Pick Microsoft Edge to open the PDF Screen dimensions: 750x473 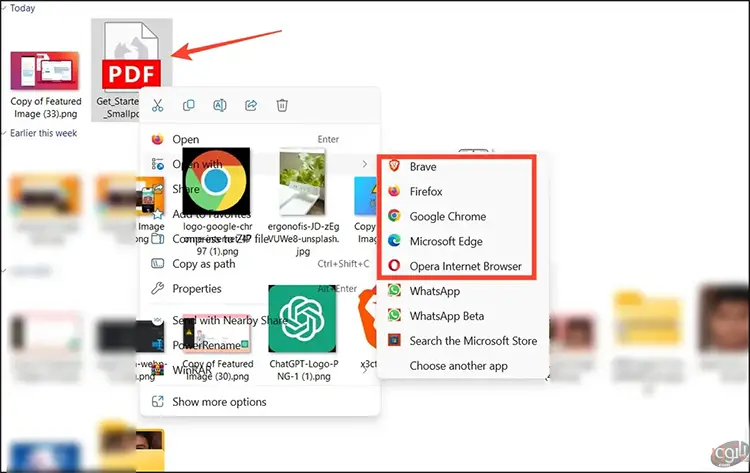[447, 241]
